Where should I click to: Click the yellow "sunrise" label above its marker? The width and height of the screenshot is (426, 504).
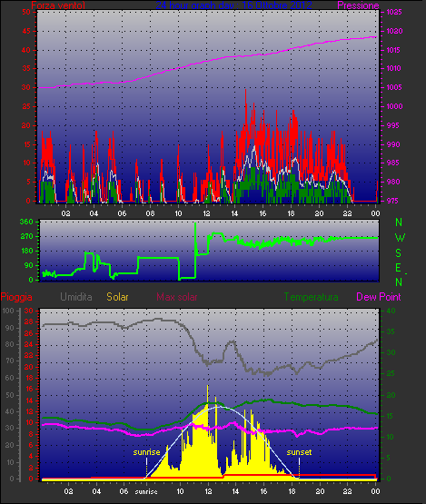[x=146, y=452]
